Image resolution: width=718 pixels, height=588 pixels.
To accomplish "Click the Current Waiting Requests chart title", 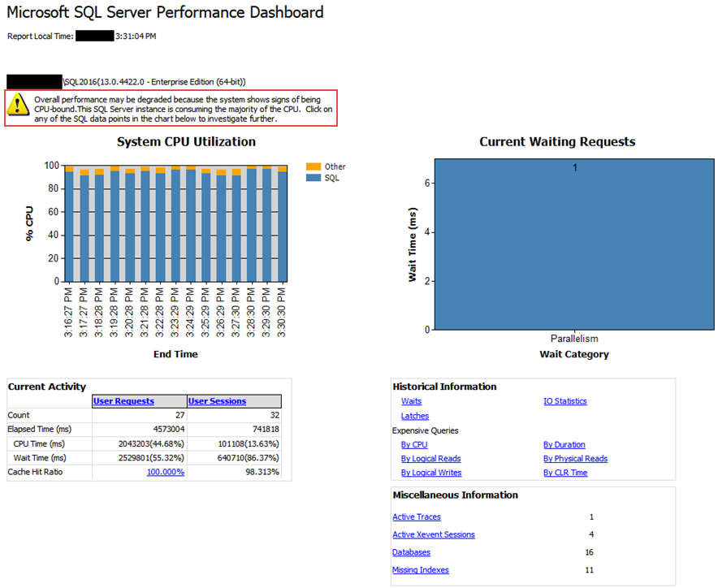I will pyautogui.click(x=557, y=141).
